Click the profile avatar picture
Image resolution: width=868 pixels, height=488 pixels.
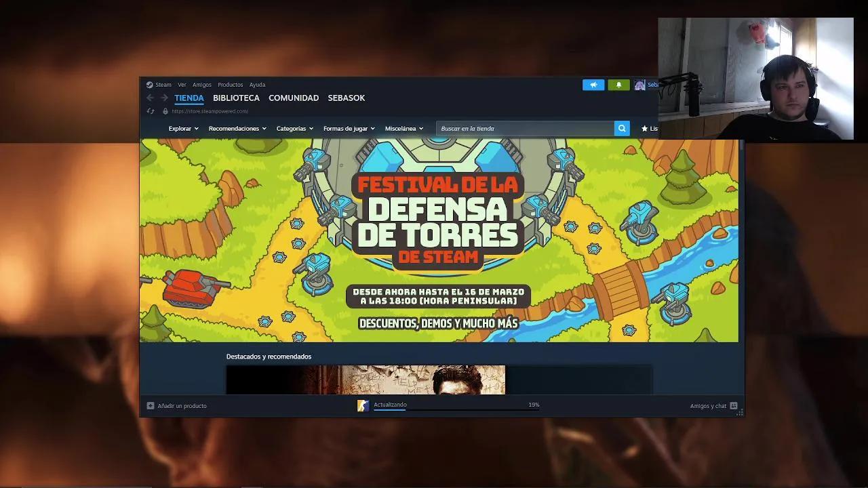(x=641, y=85)
